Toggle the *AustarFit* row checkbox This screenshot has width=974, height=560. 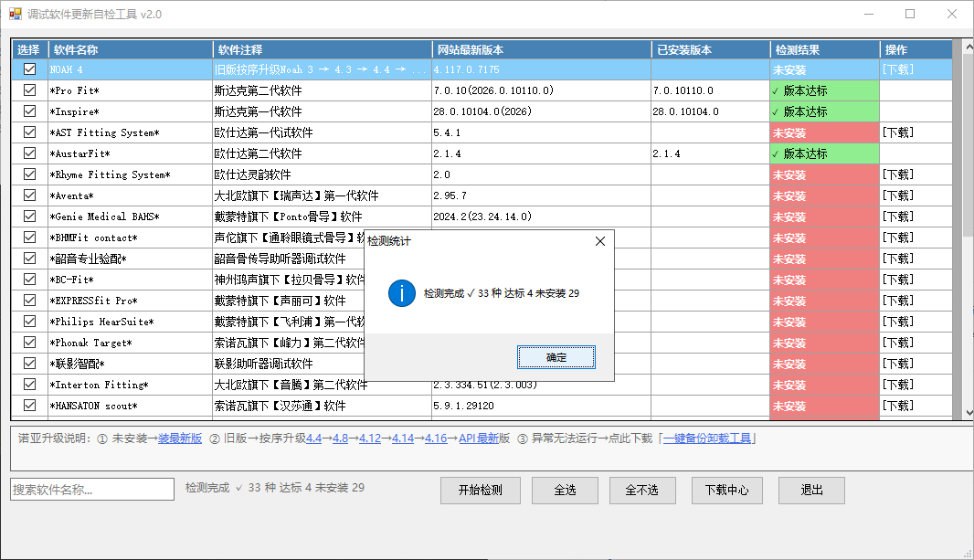pyautogui.click(x=29, y=153)
